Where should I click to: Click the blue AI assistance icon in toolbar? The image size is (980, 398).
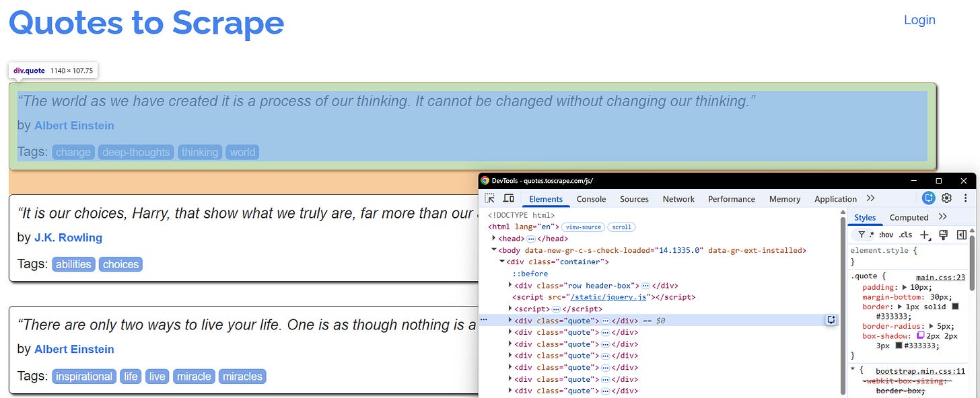click(x=929, y=198)
